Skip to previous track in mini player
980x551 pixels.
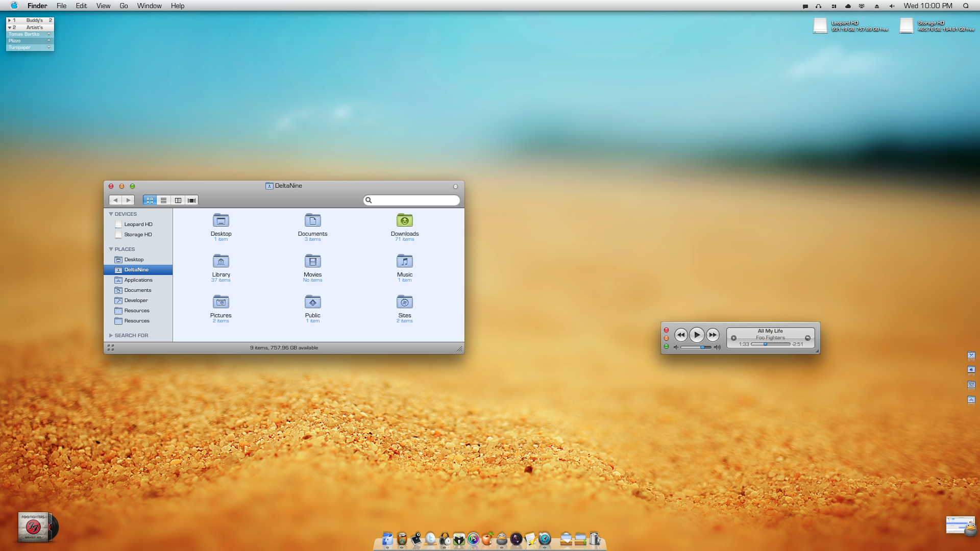coord(681,335)
